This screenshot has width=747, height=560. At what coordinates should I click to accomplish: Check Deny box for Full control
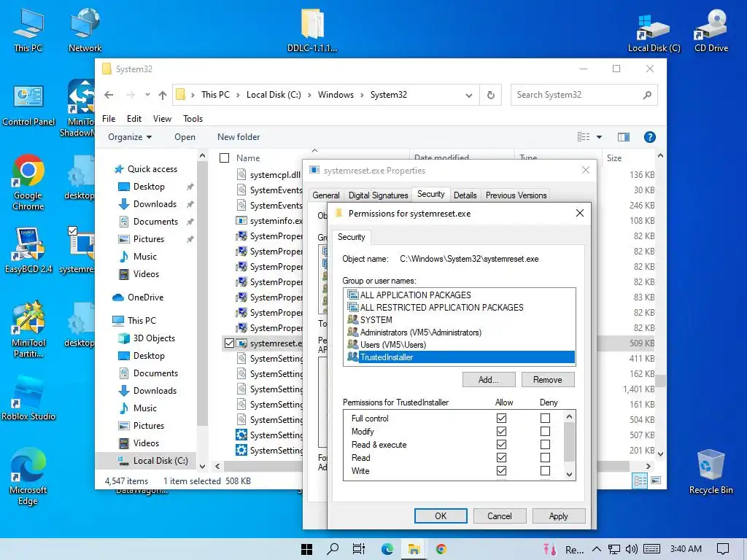[x=545, y=418]
